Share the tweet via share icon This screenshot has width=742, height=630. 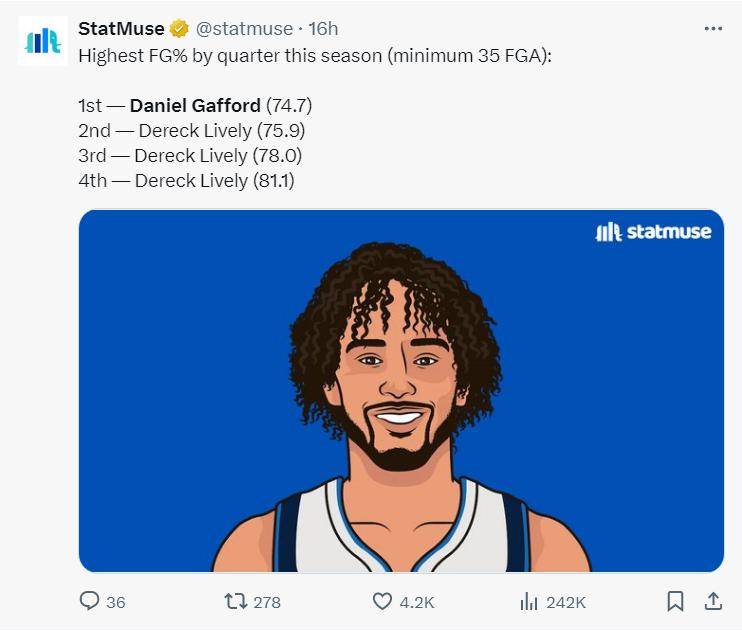pyautogui.click(x=713, y=601)
